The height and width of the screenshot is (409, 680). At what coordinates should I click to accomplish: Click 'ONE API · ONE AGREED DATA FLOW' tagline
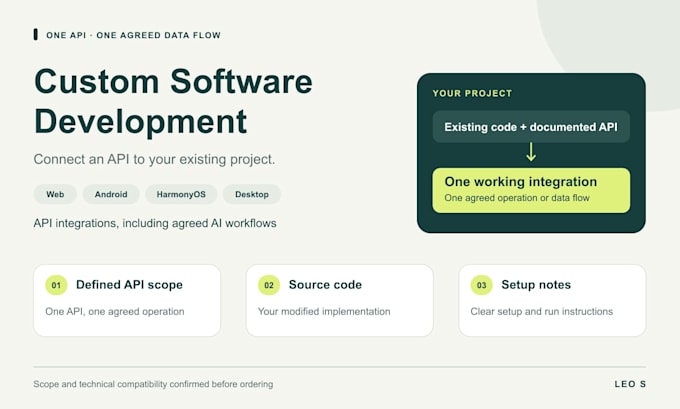coord(134,35)
